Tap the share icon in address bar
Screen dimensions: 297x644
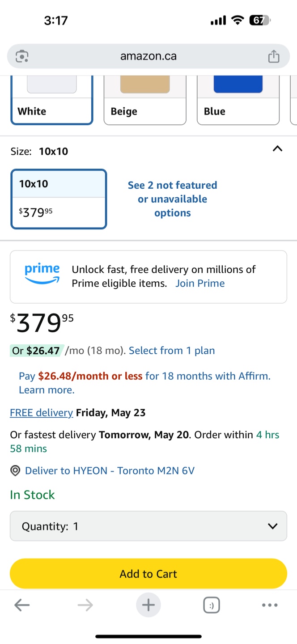pyautogui.click(x=273, y=56)
